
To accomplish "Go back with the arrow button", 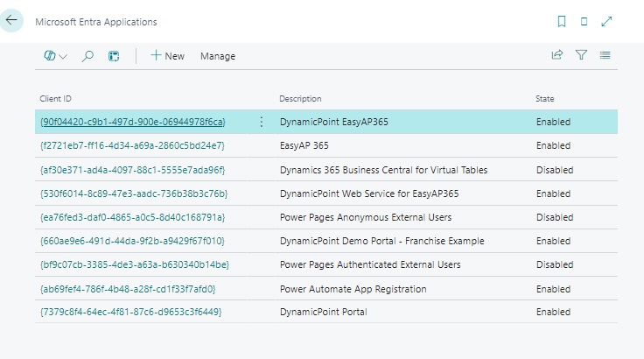I will pos(11,20).
